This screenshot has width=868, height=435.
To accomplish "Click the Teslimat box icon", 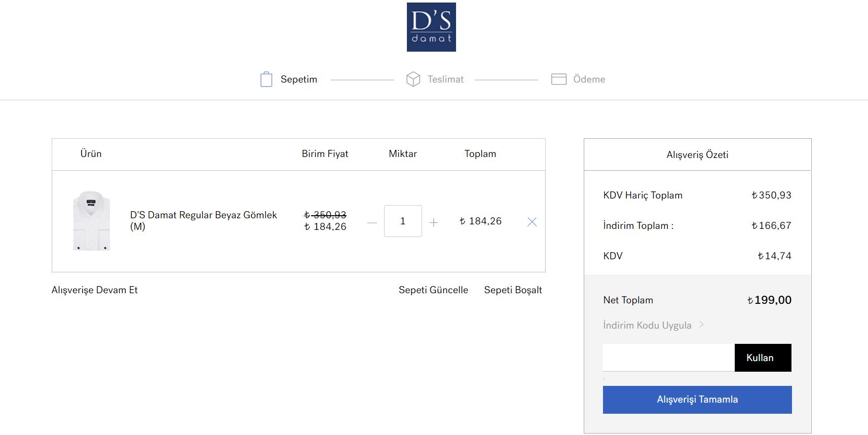I will click(413, 79).
